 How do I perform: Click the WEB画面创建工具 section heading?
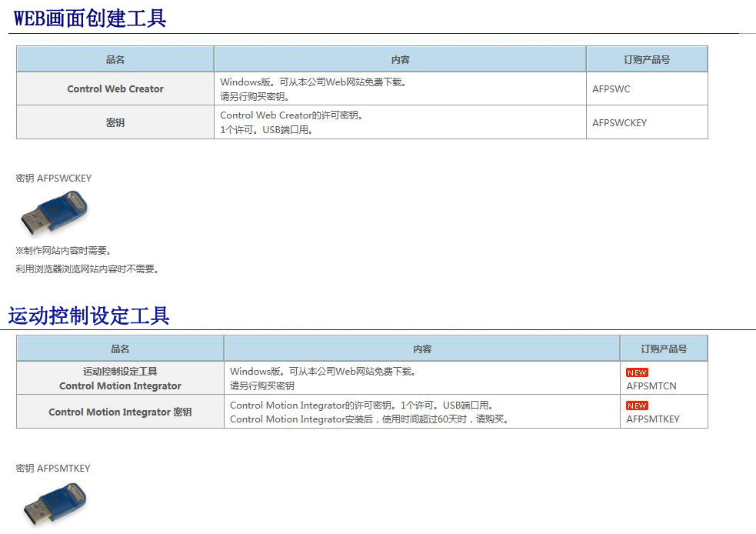point(90,18)
